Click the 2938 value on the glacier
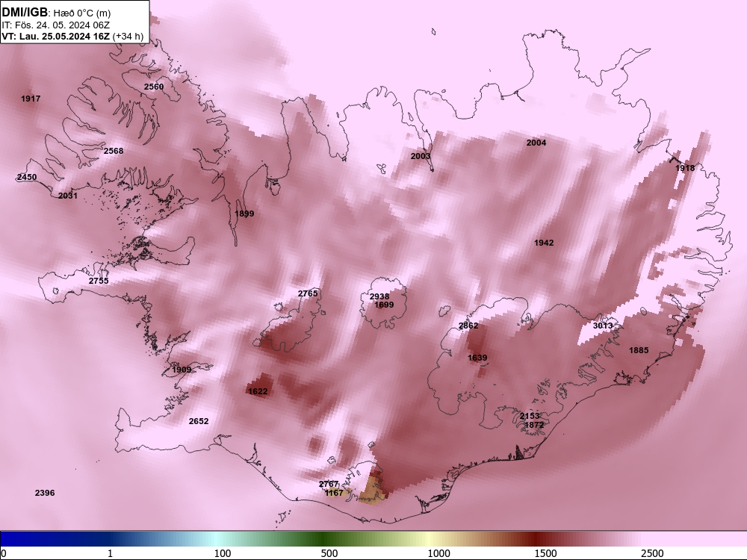747x560 pixels. click(x=379, y=296)
